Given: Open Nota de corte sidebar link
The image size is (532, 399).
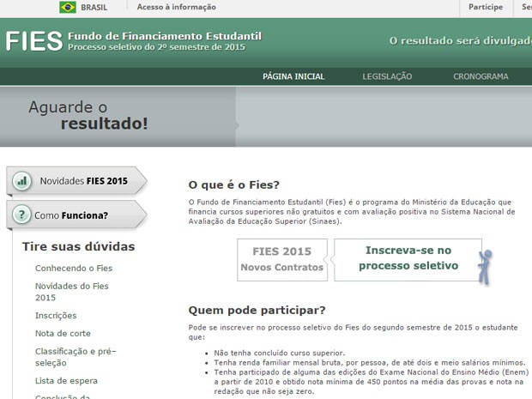Looking at the screenshot, I should [63, 333].
